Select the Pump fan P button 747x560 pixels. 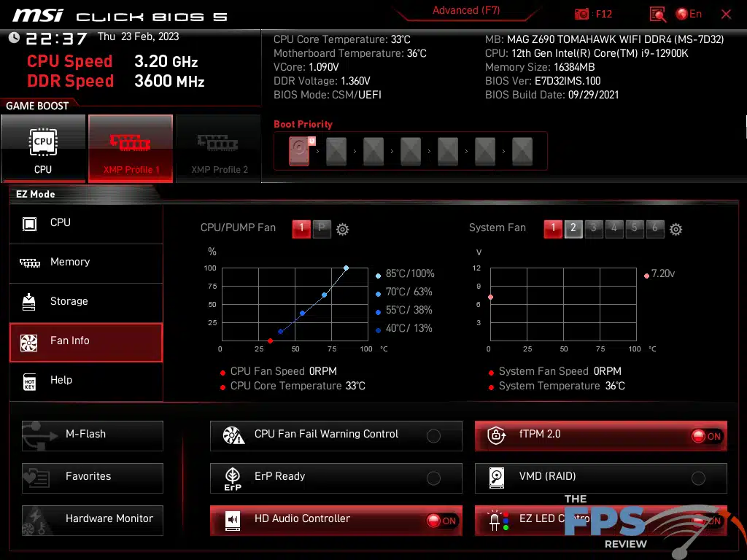point(322,228)
